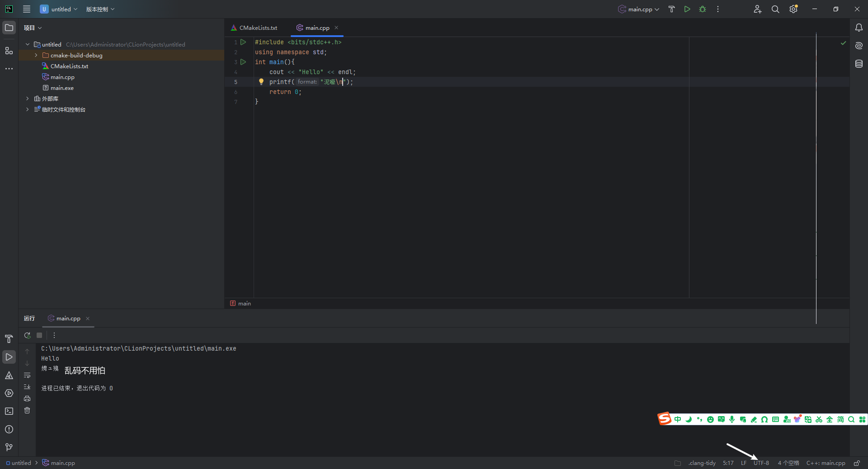868x469 pixels.
Task: Toggle scroll-to-end in console output
Action: [x=27, y=387]
